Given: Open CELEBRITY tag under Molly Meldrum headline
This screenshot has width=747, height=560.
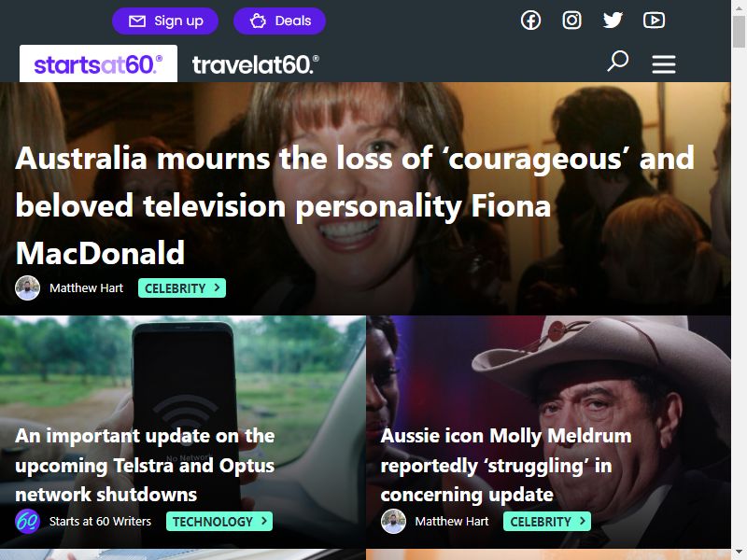Looking at the screenshot, I should 547,522.
